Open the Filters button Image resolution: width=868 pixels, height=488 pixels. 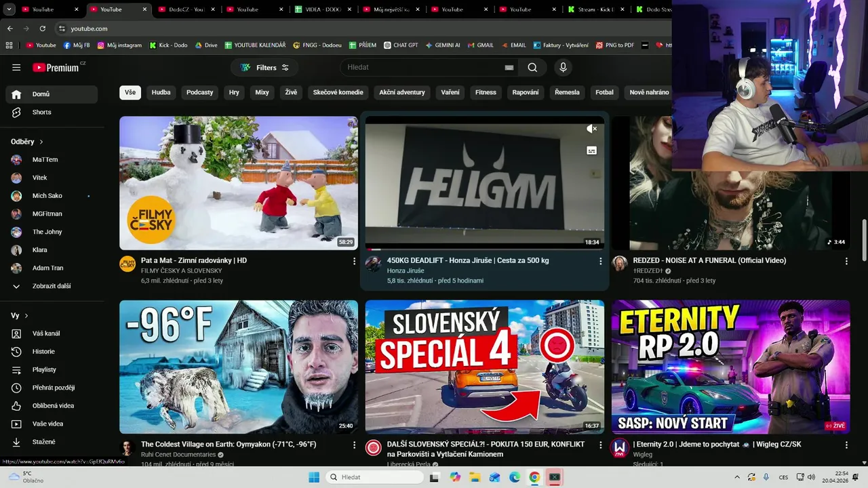[264, 67]
